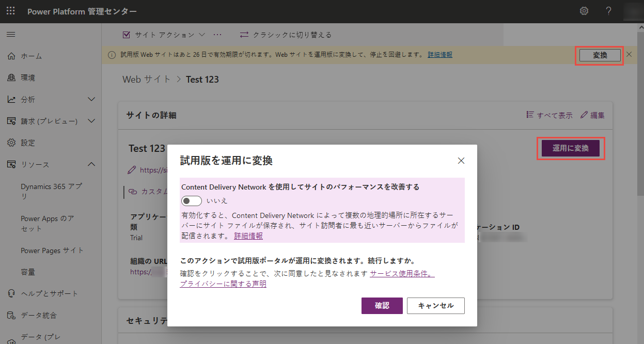Click the キャンセル button

(436, 305)
